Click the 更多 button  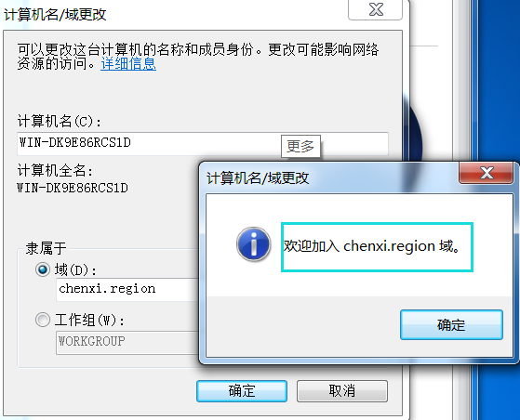(300, 146)
